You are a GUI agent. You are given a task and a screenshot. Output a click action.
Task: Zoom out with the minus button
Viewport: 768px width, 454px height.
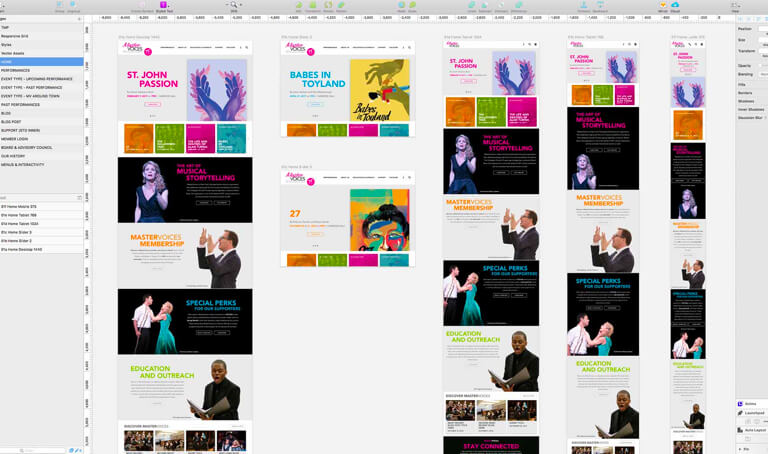coord(227,4)
